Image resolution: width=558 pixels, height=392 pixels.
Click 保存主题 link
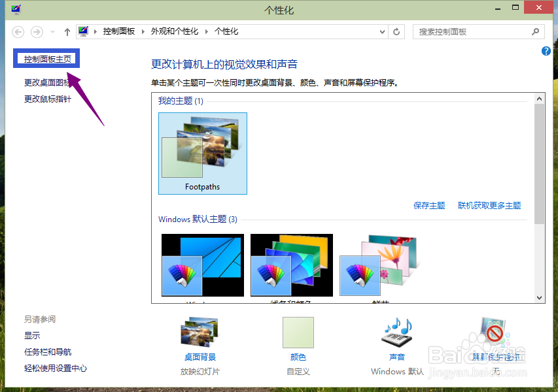pos(429,205)
